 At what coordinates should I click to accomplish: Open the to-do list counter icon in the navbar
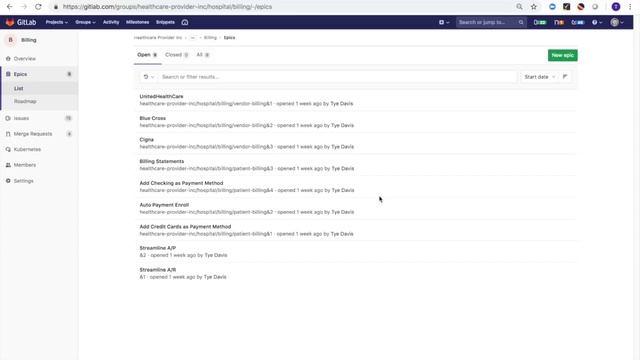click(578, 22)
